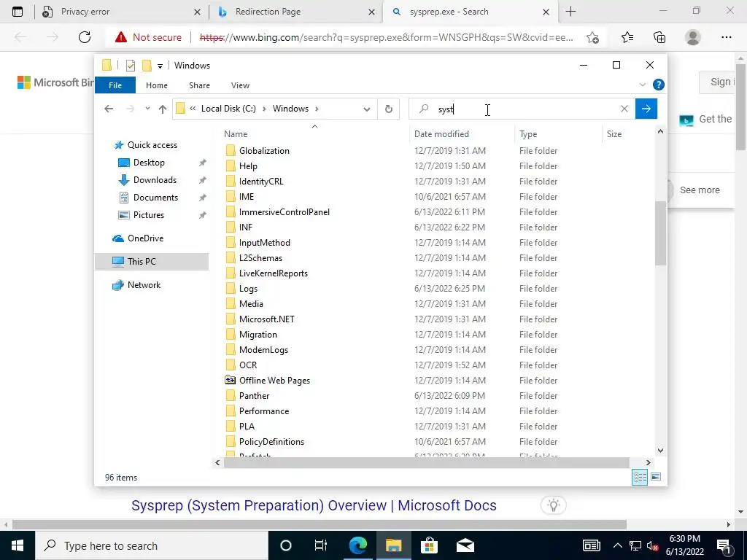Open Edge Collections icon

coord(659,37)
